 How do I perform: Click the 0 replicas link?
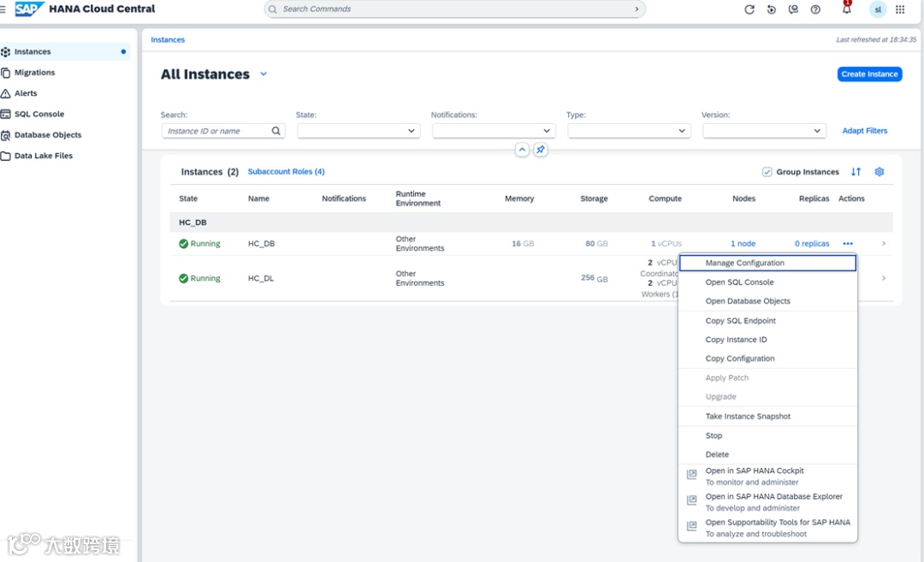811,243
